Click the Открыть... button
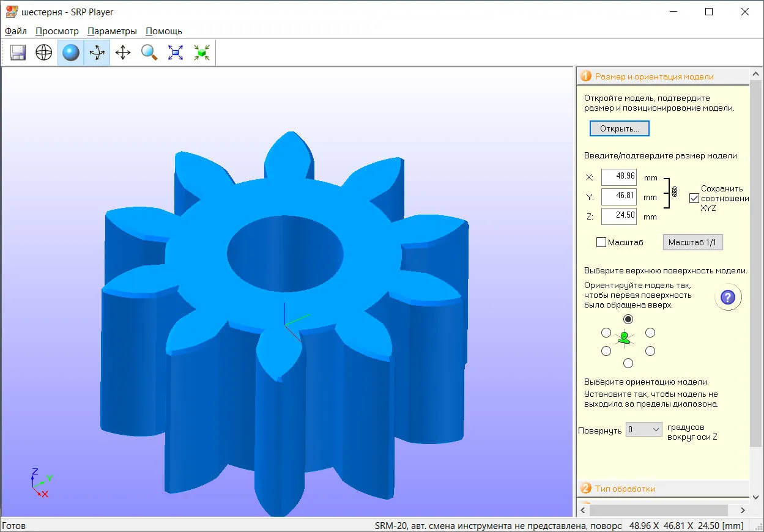This screenshot has height=532, width=764. [x=619, y=128]
